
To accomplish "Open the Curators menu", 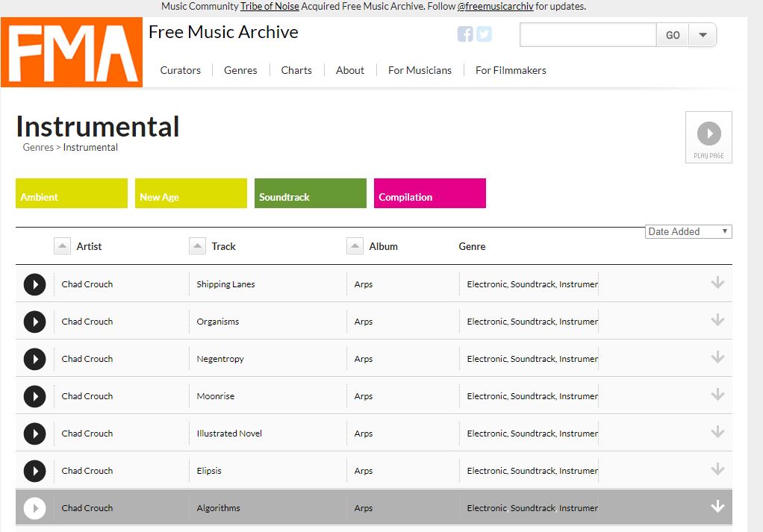I will 181,71.
